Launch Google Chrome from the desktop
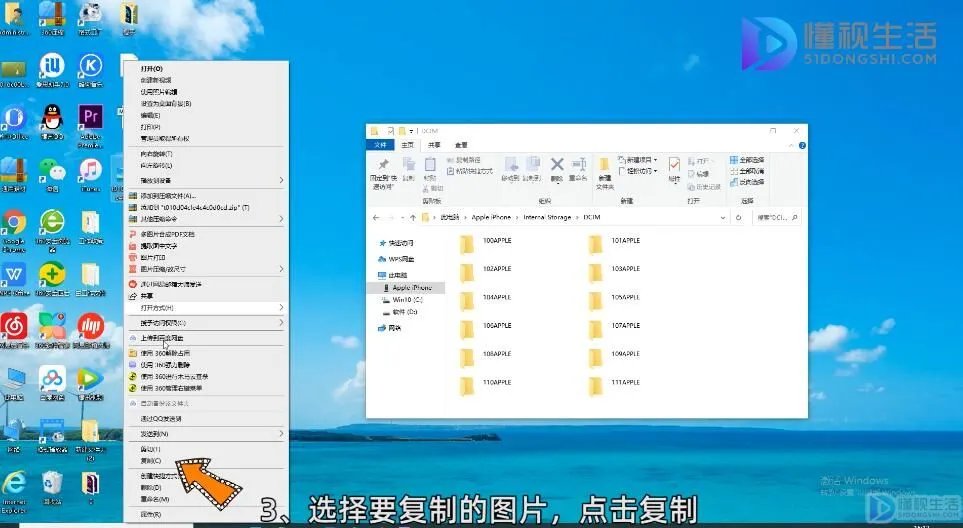 tap(14, 231)
